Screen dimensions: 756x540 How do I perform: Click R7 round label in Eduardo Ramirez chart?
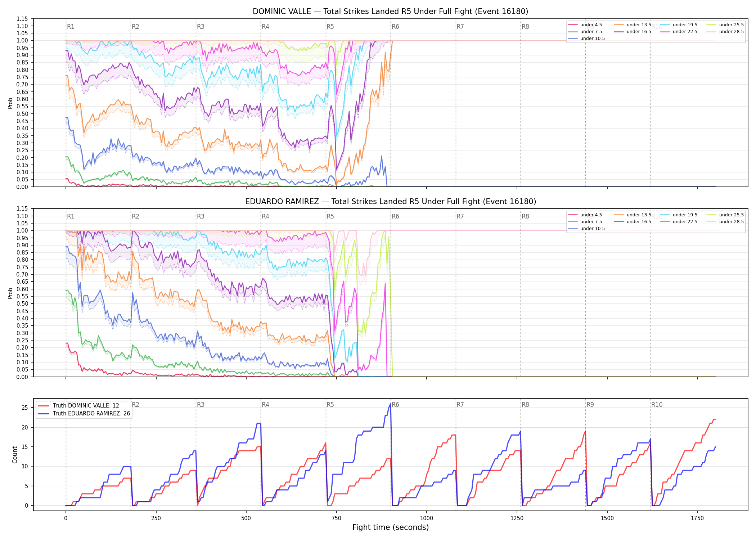point(460,216)
